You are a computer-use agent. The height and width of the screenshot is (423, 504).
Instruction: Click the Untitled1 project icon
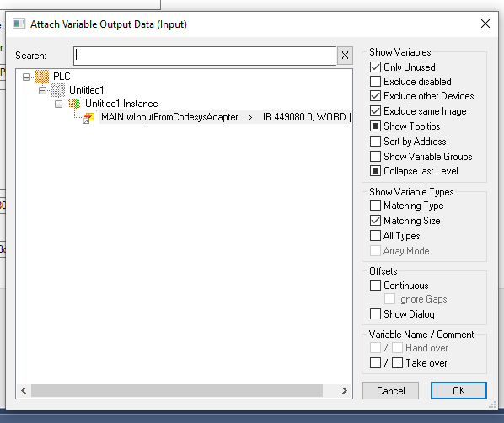[x=58, y=90]
